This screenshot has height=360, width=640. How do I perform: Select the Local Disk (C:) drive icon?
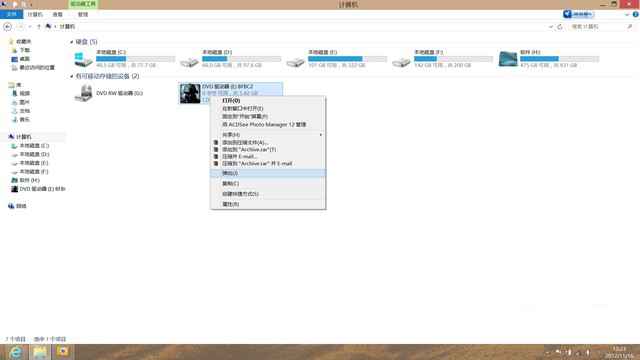[x=83, y=59]
